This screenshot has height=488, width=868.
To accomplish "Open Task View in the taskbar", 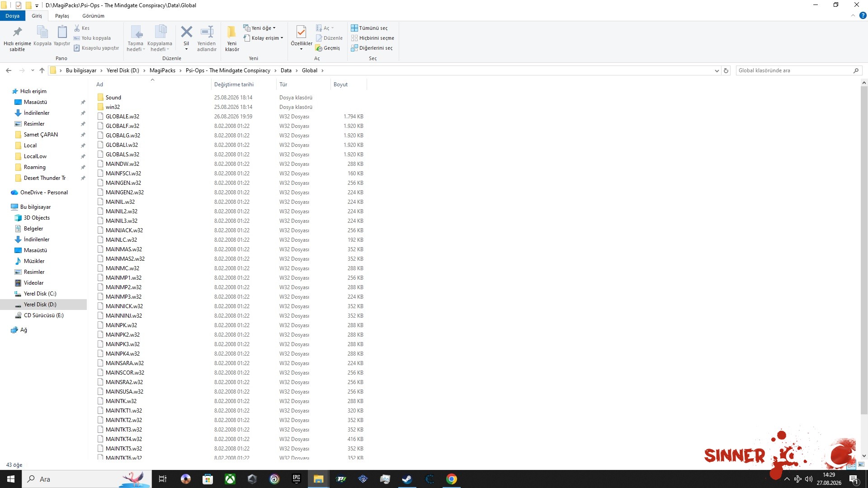I will click(163, 479).
